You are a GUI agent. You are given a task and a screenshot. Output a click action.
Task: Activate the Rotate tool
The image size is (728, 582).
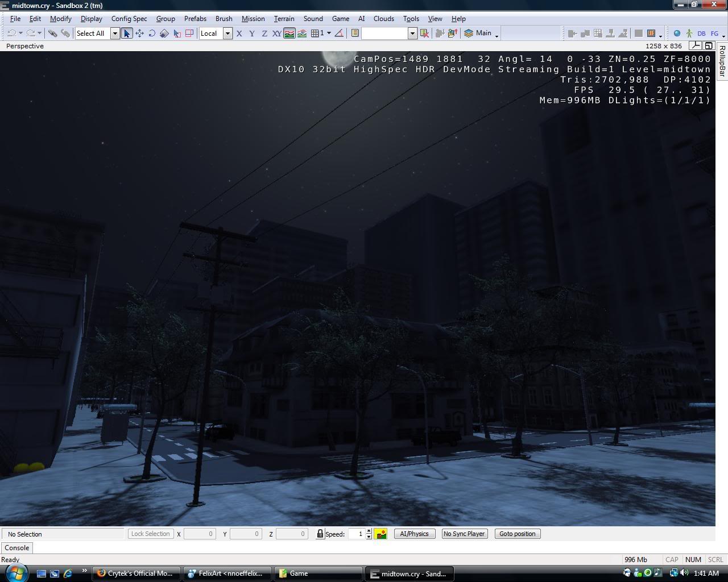[152, 33]
